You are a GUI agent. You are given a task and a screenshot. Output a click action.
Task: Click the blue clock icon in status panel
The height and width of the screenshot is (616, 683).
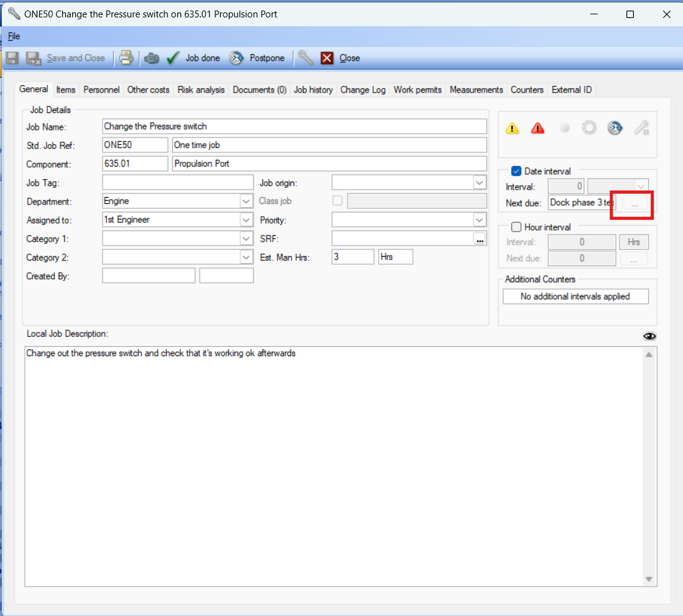615,128
